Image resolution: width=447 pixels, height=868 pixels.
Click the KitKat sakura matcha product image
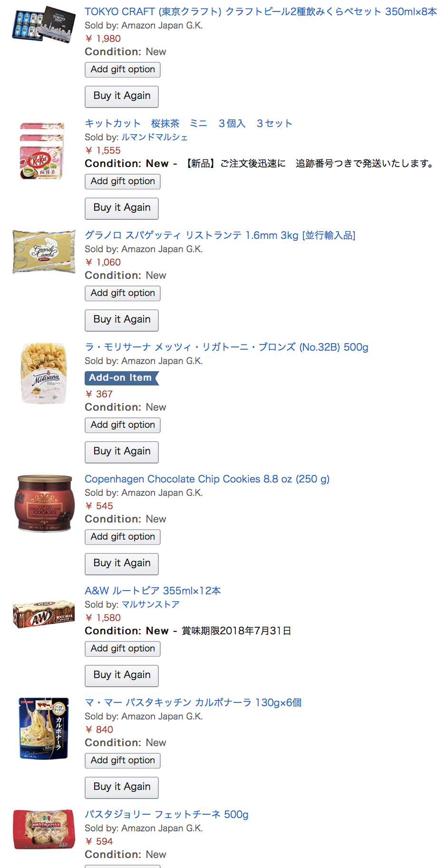(42, 151)
